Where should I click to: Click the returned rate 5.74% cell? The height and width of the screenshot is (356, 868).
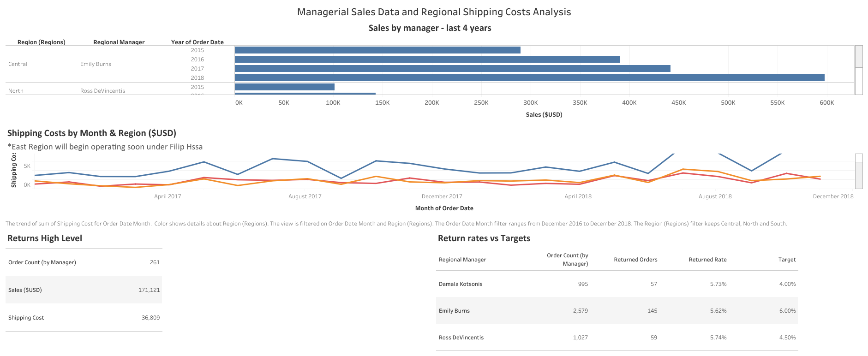tap(718, 338)
